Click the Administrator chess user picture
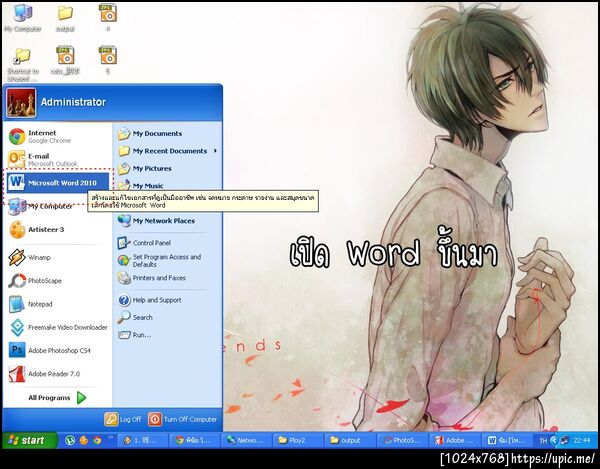Viewport: 600px width, 469px height. click(x=21, y=103)
